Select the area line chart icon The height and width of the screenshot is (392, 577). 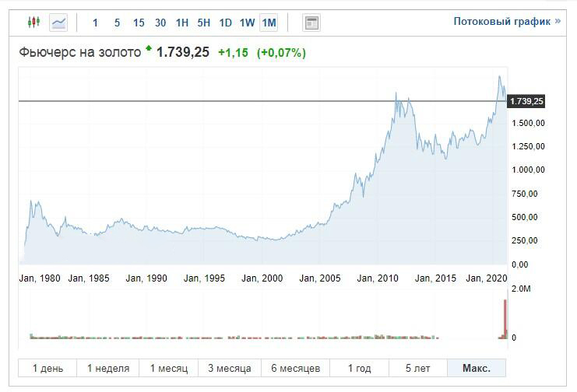pos(59,23)
